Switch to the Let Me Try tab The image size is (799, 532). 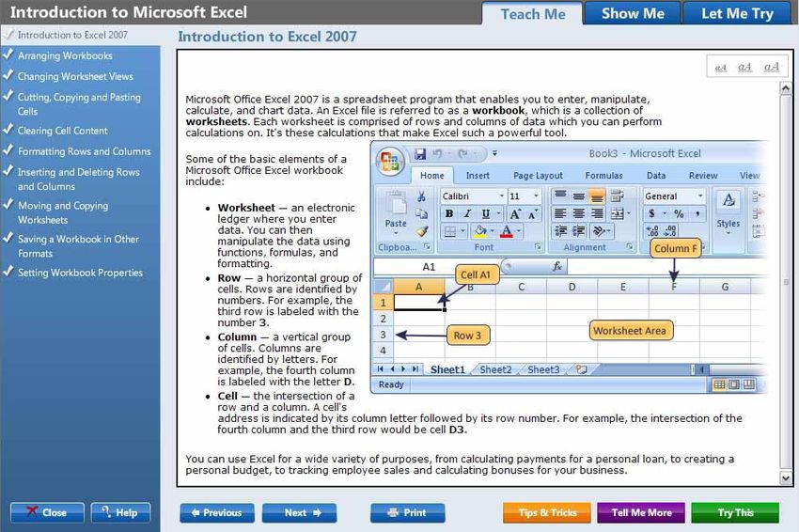737,14
